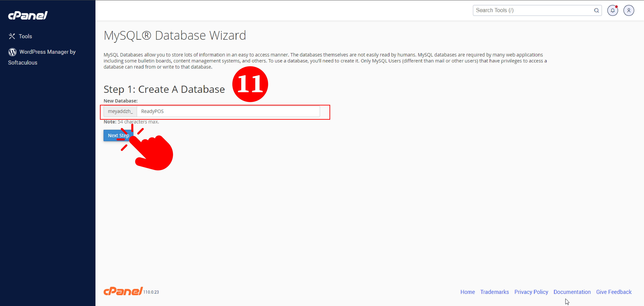The height and width of the screenshot is (306, 644).
Task: Click the New Database name field
Action: pos(228,111)
